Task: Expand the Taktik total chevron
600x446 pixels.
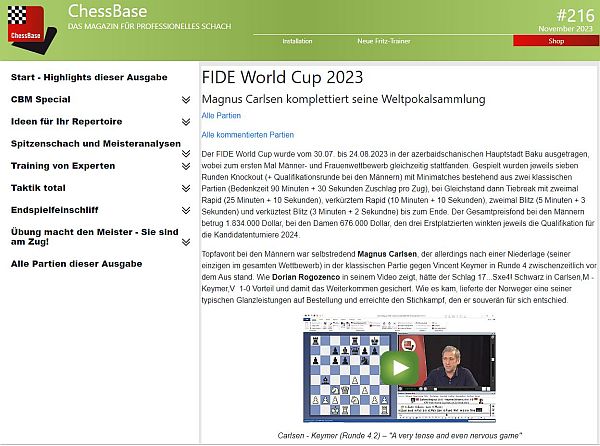Action: coord(186,188)
